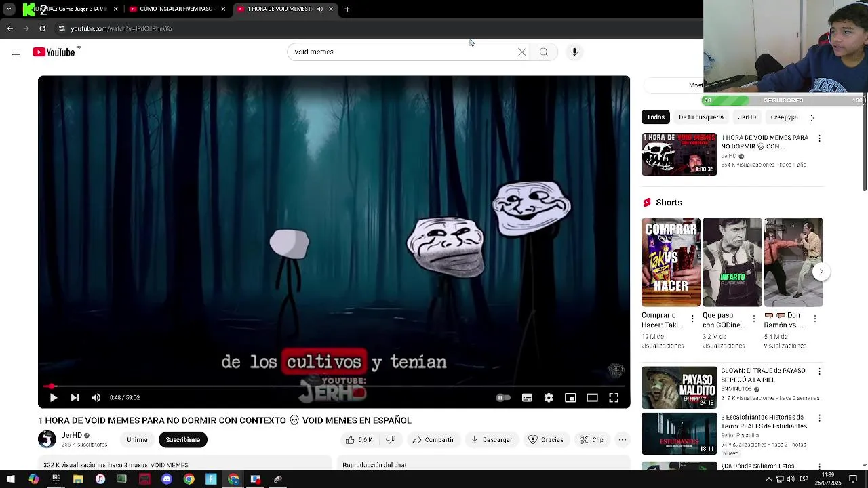Image resolution: width=868 pixels, height=488 pixels.
Task: Open the Don Ramón vs short
Action: click(x=793, y=262)
